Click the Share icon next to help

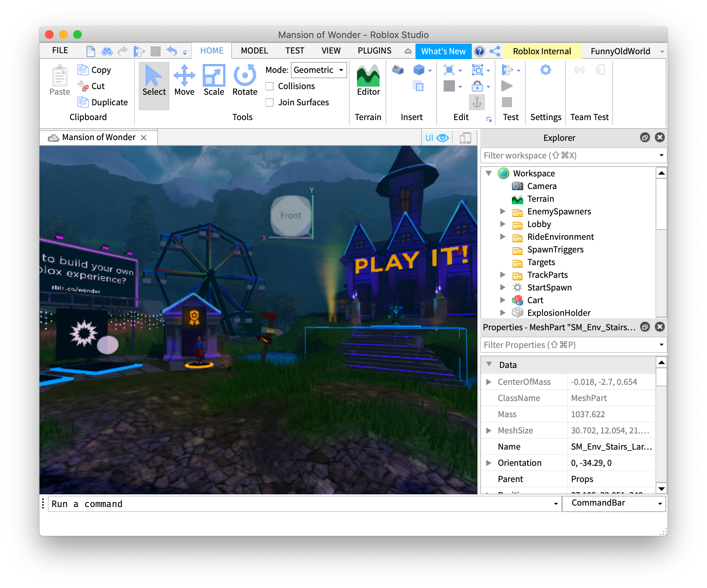[x=495, y=51]
